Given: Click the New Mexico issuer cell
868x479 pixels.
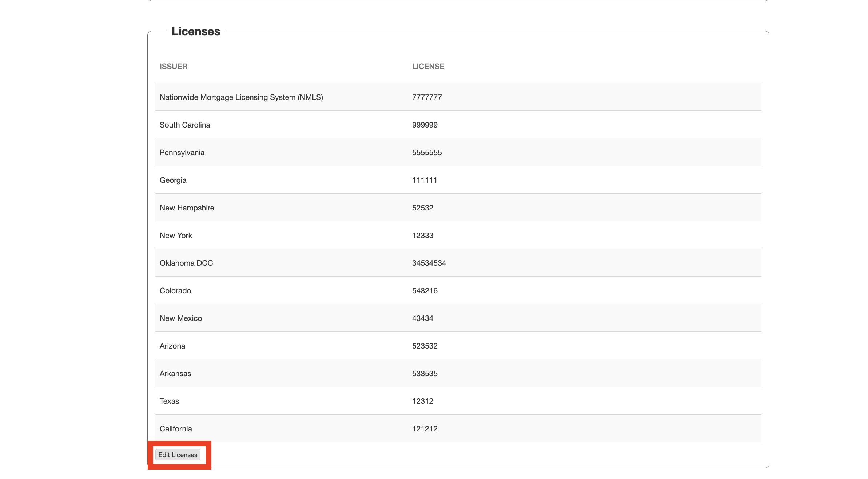Looking at the screenshot, I should [x=180, y=318].
